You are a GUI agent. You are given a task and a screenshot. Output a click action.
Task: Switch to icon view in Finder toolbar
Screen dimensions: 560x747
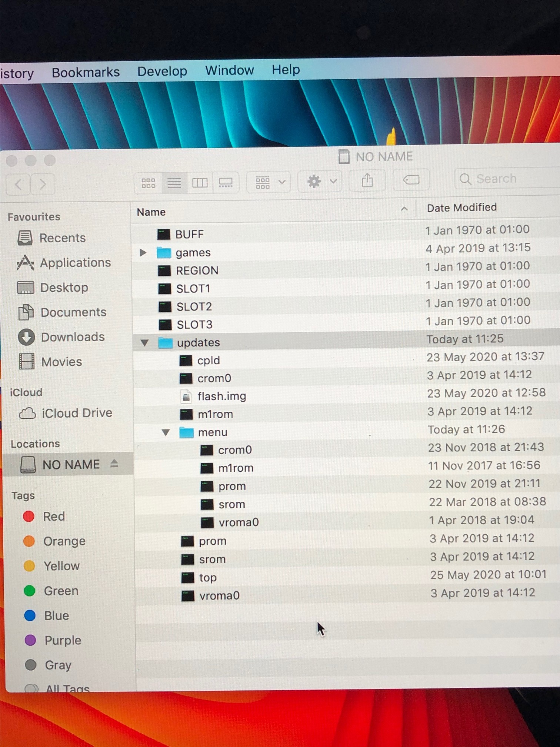coord(148,183)
